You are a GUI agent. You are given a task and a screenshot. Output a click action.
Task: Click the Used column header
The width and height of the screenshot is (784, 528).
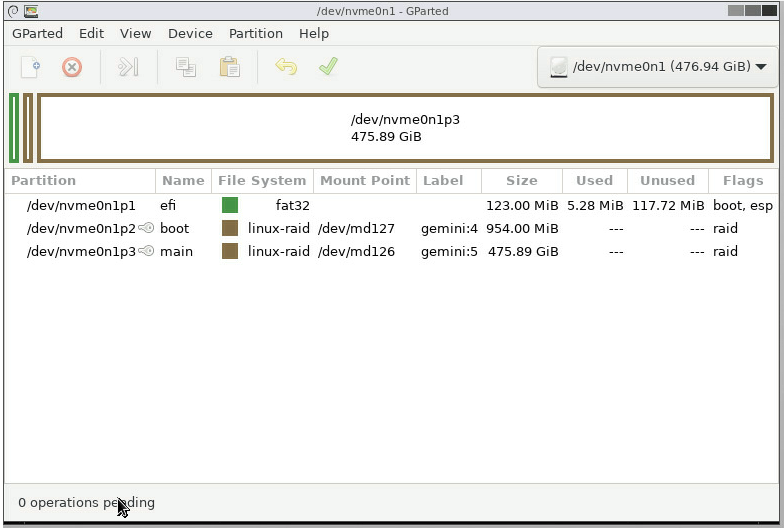[594, 180]
